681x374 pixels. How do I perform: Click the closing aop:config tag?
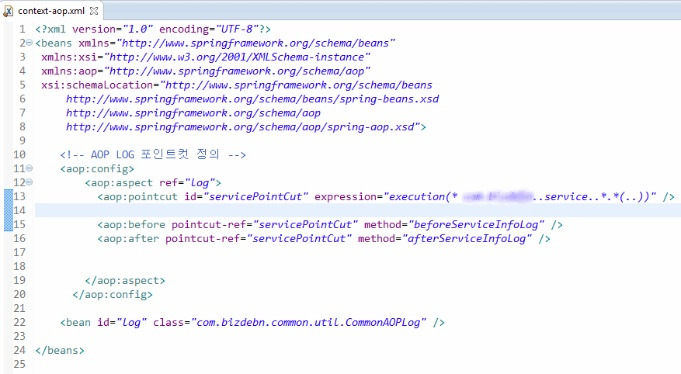pos(112,294)
